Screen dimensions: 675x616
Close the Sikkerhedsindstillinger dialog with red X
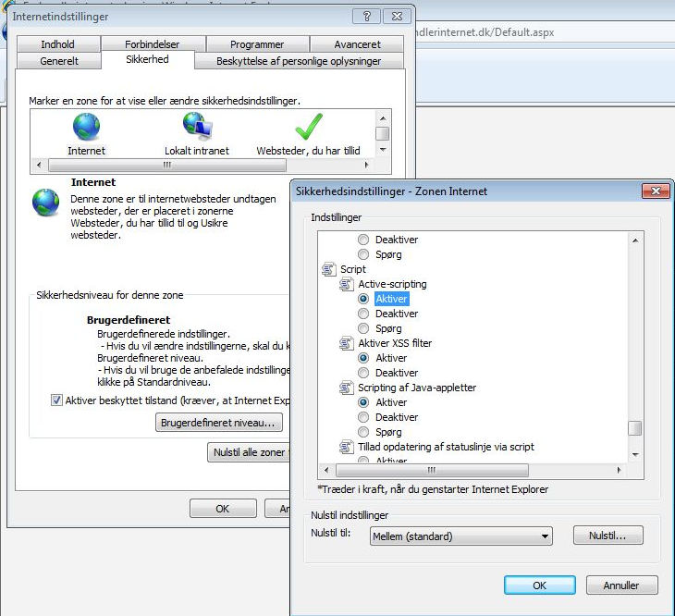pyautogui.click(x=656, y=191)
